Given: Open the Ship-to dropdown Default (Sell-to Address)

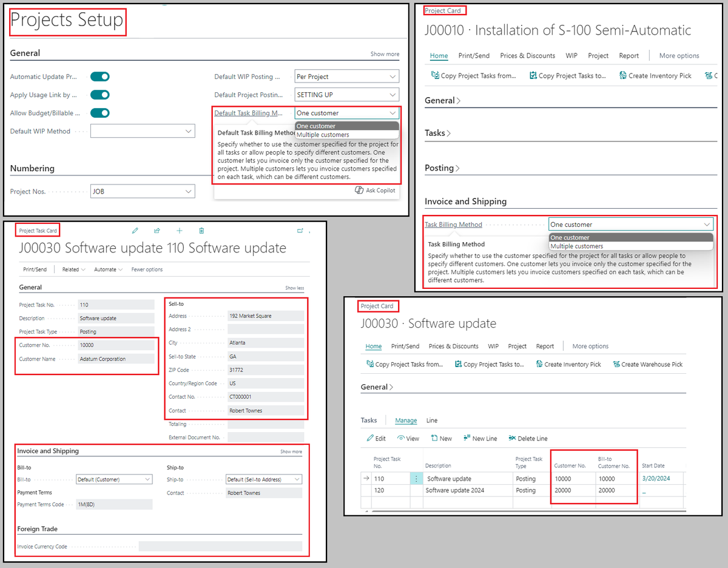Looking at the screenshot, I should pyautogui.click(x=264, y=479).
